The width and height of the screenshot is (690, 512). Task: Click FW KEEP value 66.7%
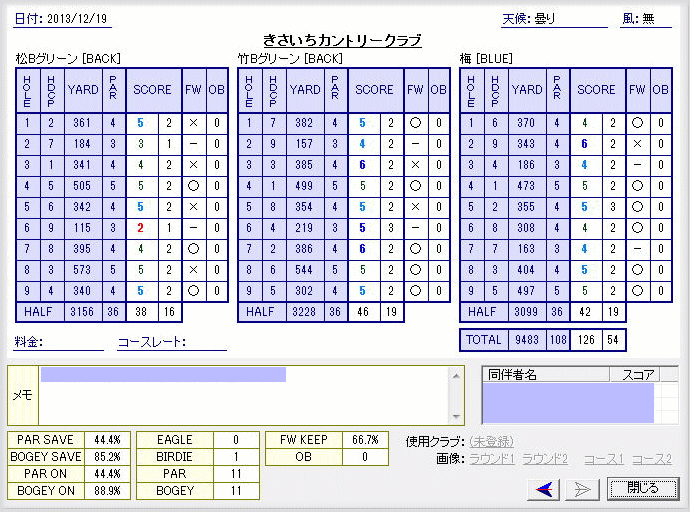[365, 440]
